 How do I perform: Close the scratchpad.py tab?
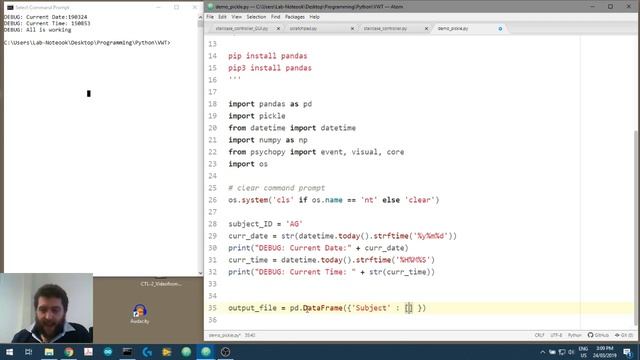pos(352,29)
